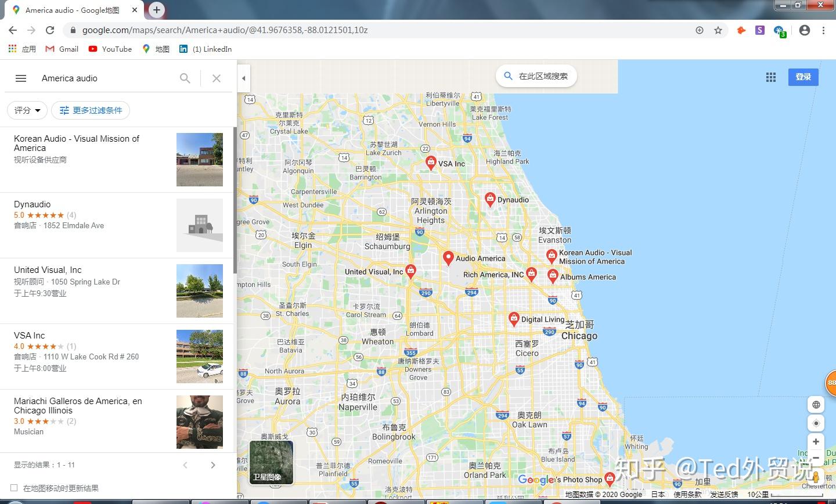Click the magnifier search icon beside America audio
Viewport: 836px width, 504px height.
185,78
